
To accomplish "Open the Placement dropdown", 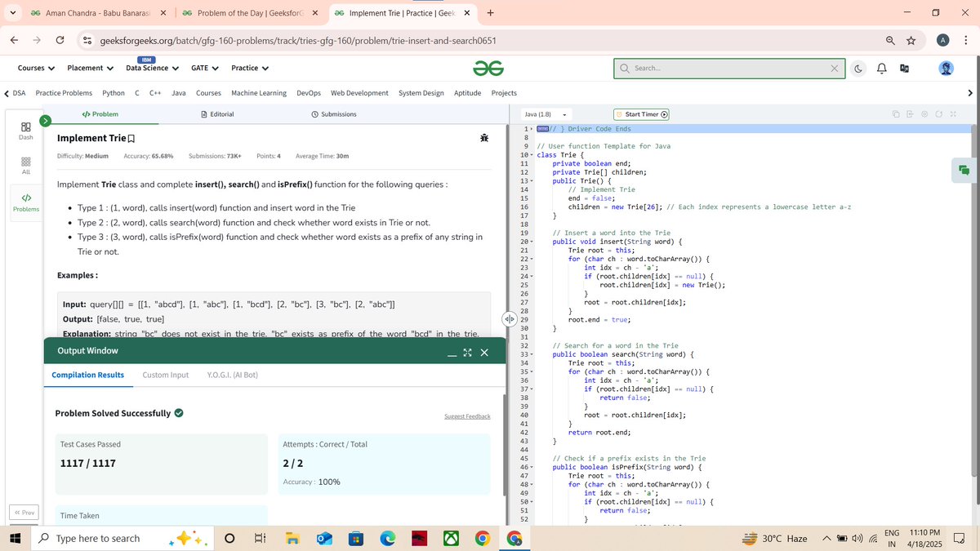I will 91,68.
